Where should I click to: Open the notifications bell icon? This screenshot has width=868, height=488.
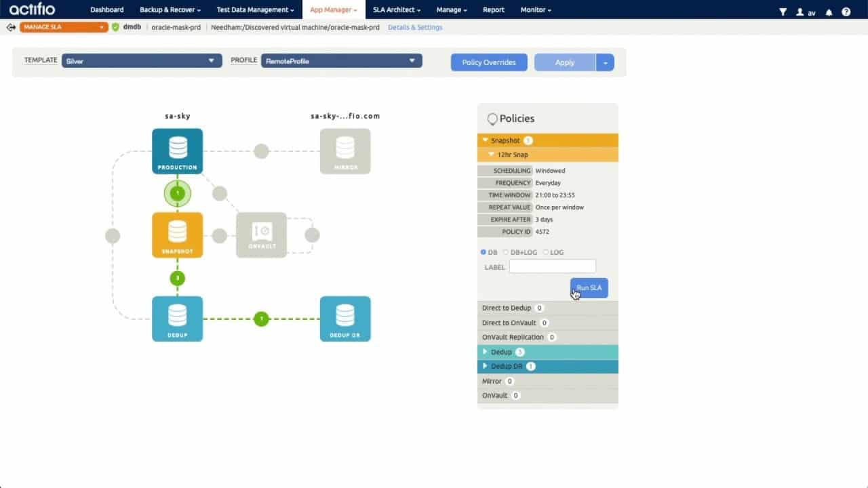click(829, 12)
